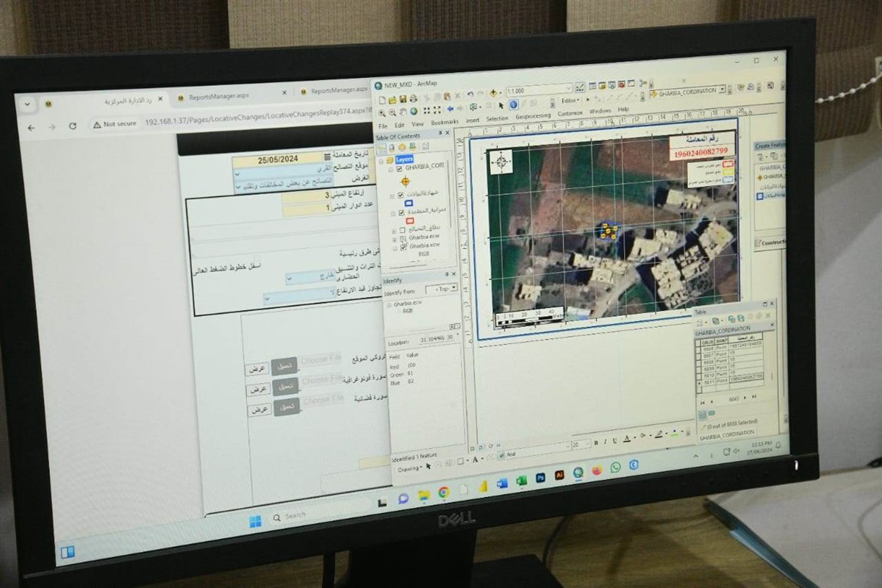Image resolution: width=882 pixels, height=588 pixels.
Task: Open the map scale 1:1,000 dropdown
Action: coord(570,89)
